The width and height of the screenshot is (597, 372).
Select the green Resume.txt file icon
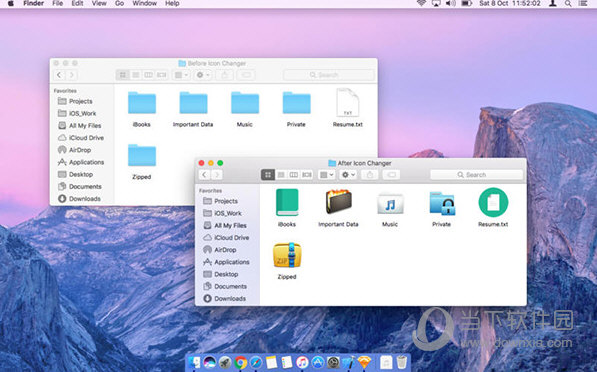493,203
